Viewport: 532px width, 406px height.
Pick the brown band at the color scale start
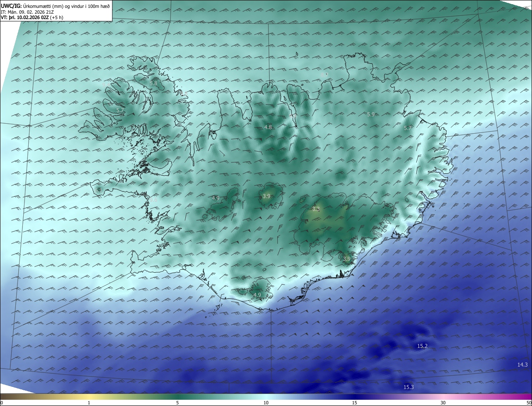[12, 396]
